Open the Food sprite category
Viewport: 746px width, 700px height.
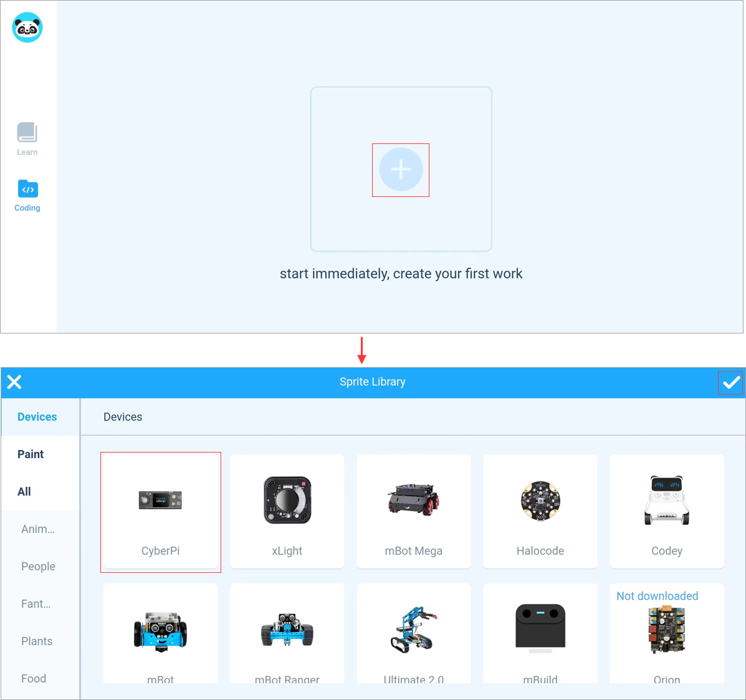pyautogui.click(x=40, y=679)
